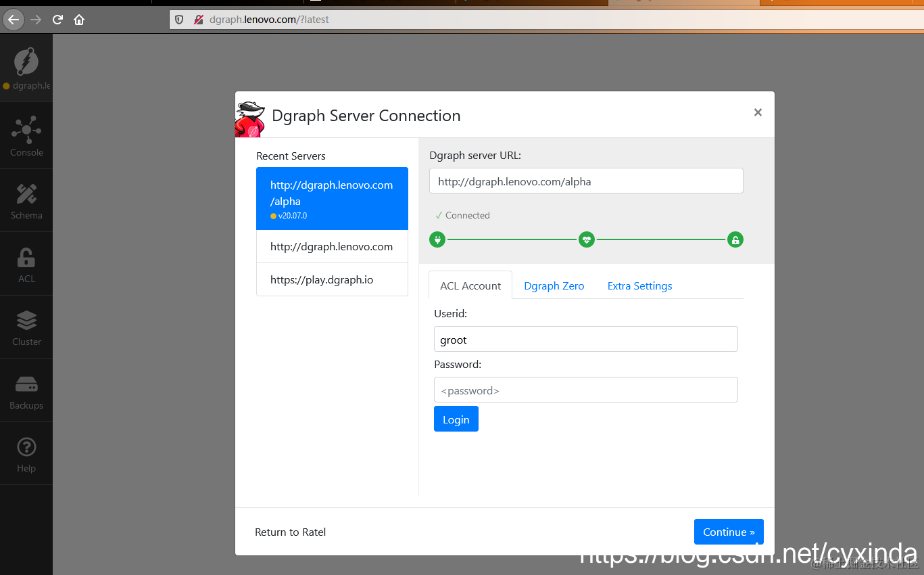Click the browser Forward arrow

click(x=36, y=20)
